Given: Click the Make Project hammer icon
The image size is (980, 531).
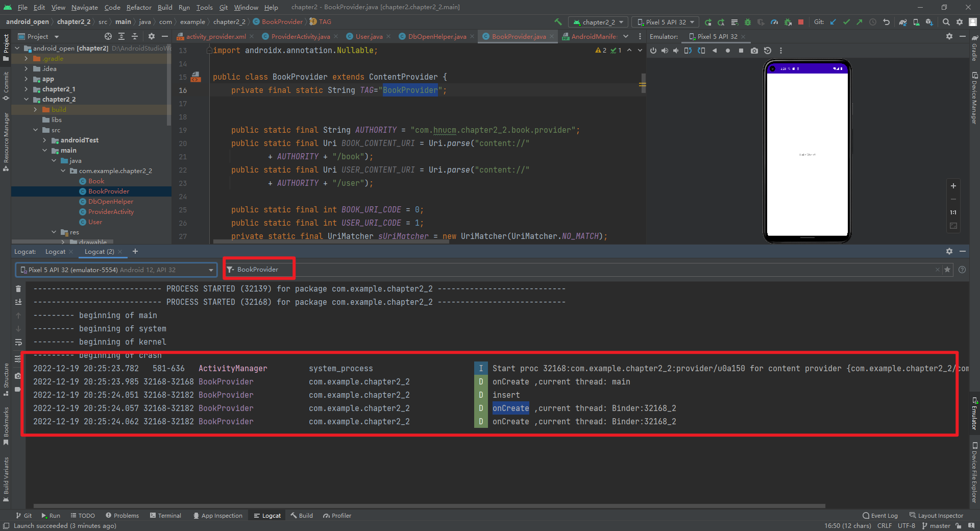Looking at the screenshot, I should tap(558, 22).
